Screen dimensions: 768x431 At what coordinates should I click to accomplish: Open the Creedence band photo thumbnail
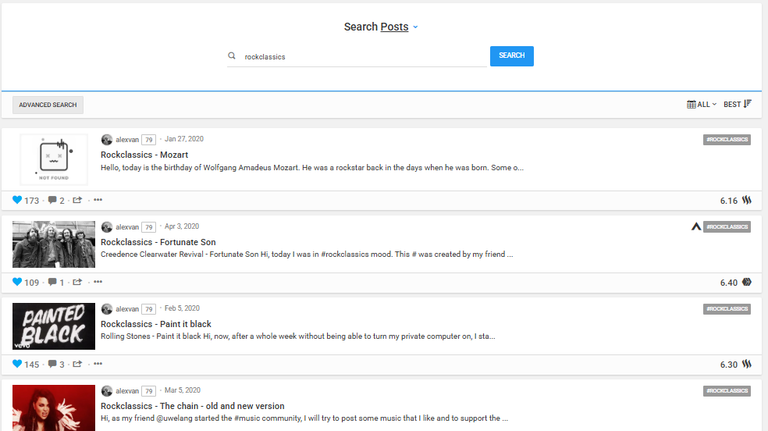point(54,244)
